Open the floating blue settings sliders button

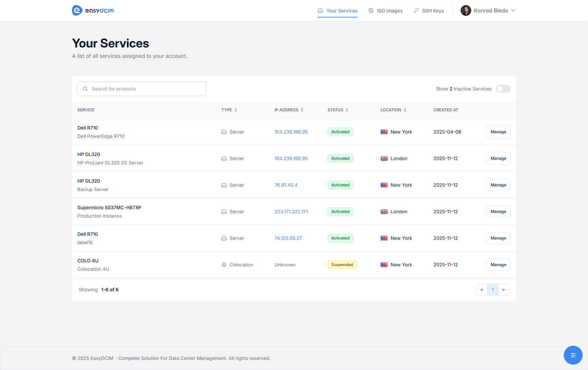[x=573, y=355]
